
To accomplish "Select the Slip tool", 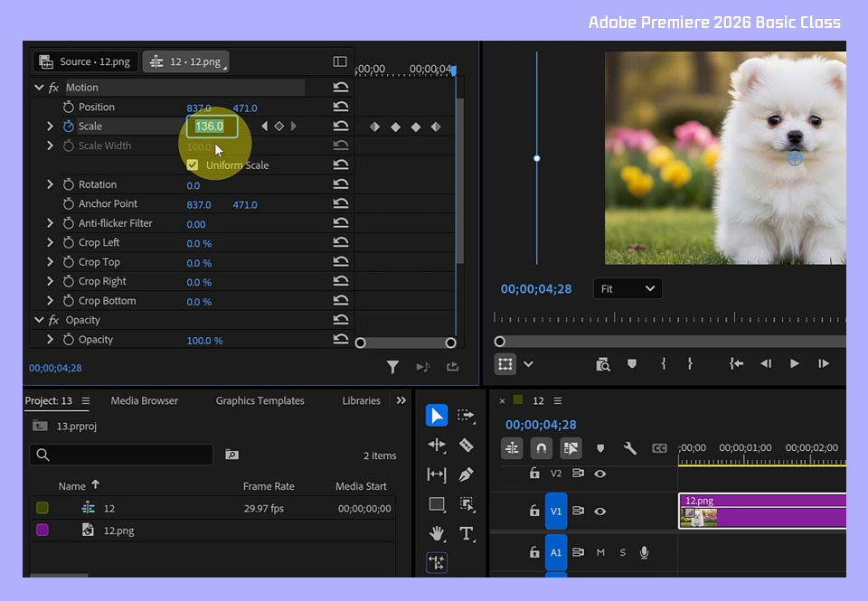I will pyautogui.click(x=436, y=474).
